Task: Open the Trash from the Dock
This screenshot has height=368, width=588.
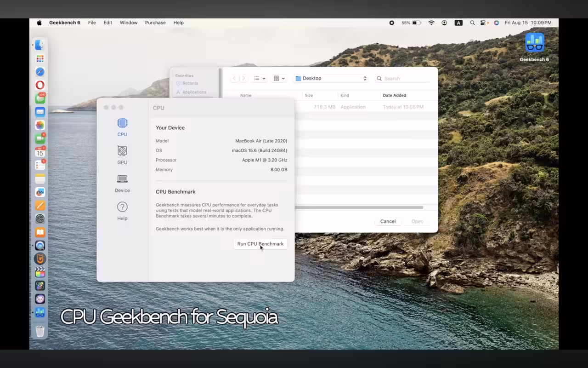Action: 40,331
